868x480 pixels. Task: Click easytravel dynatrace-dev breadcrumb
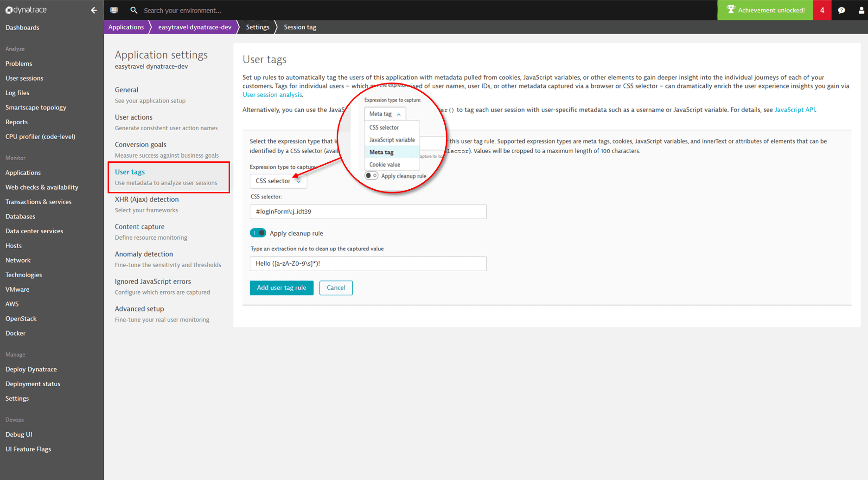pyautogui.click(x=195, y=27)
